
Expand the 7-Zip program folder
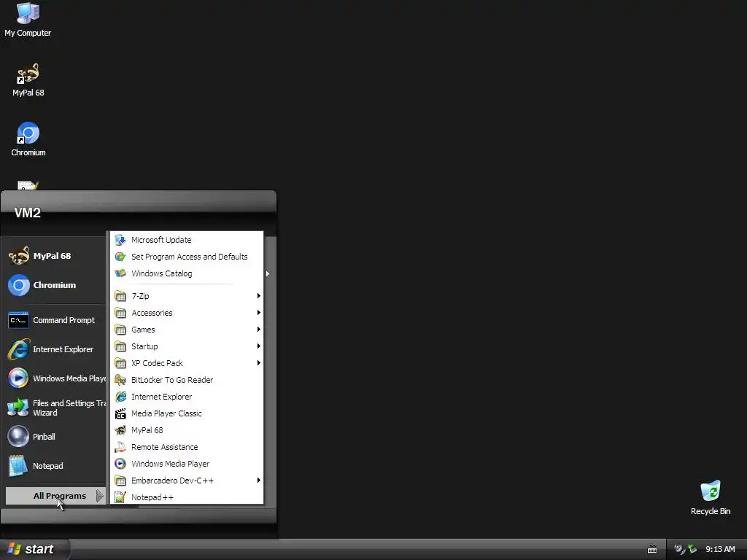pyautogui.click(x=187, y=296)
